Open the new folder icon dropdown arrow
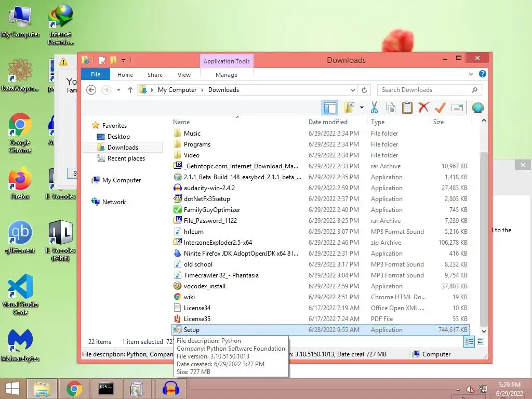 coord(362,108)
